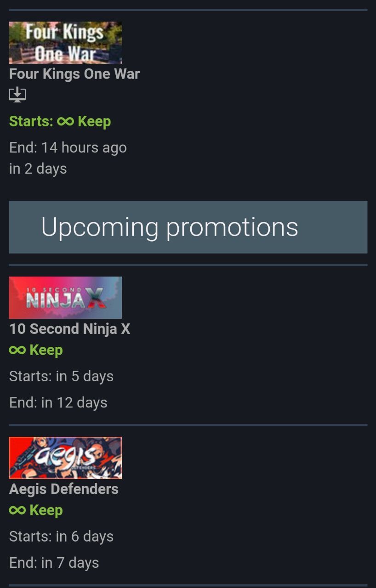This screenshot has height=588, width=376.
Task: Click the infinity icon under Aegis Defenders
Action: pos(17,510)
